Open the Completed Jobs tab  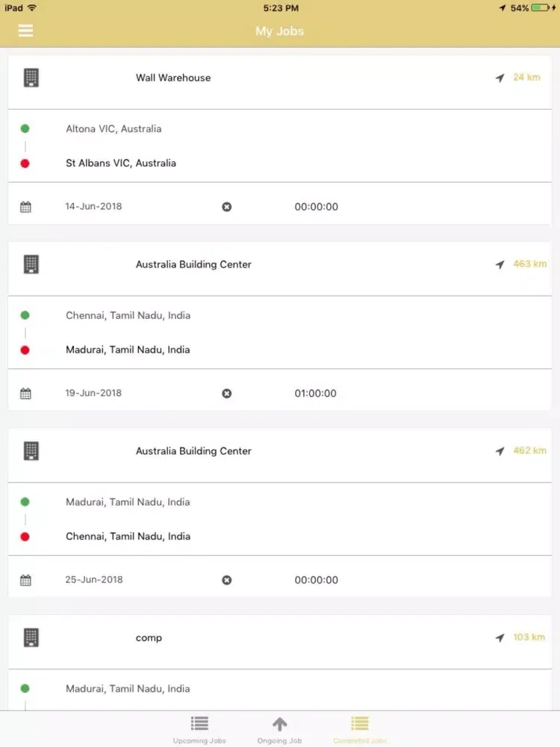(360, 729)
